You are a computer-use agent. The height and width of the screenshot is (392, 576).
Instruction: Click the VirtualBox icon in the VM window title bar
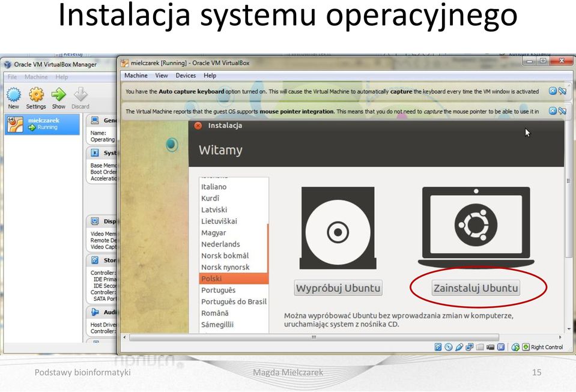pos(124,63)
